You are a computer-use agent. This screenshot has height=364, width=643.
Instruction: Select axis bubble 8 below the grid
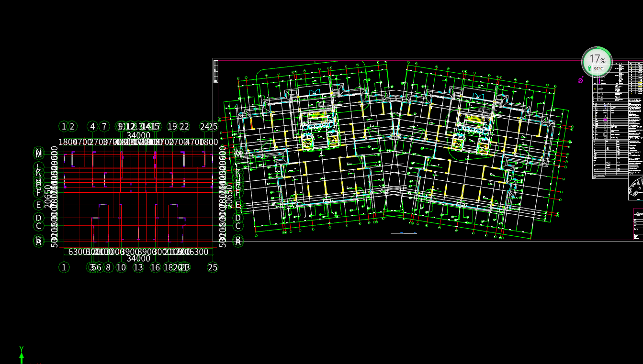pos(108,267)
